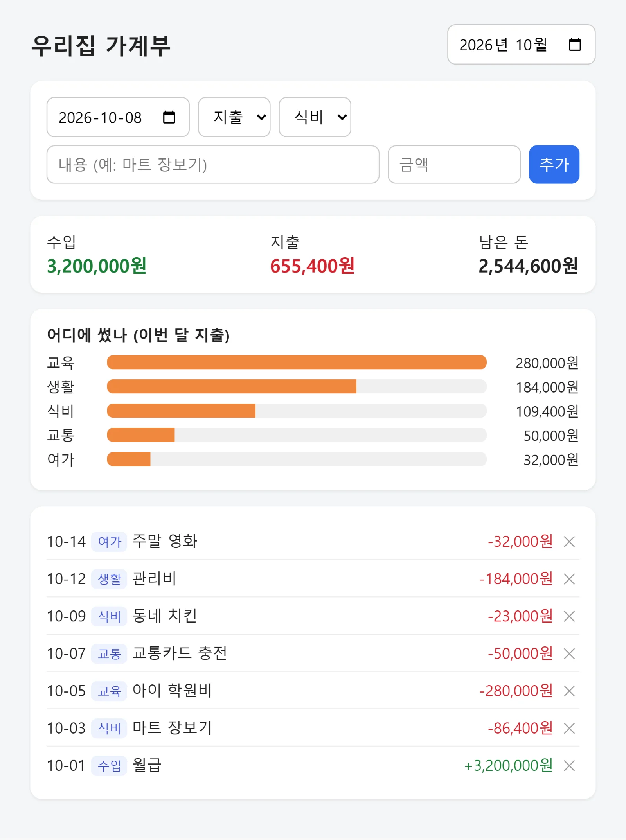Click the 교육 tag on 10-05 row
Screen dimensions: 626x840
109,691
